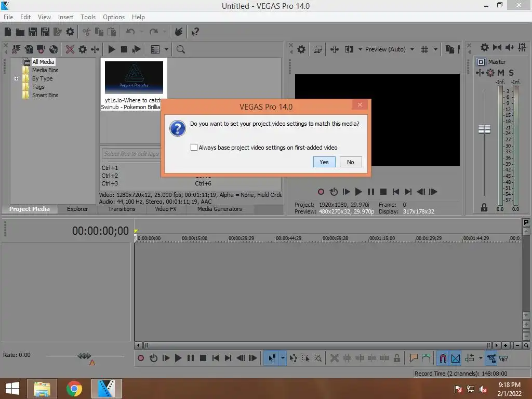Click the preview Record button

click(x=321, y=192)
